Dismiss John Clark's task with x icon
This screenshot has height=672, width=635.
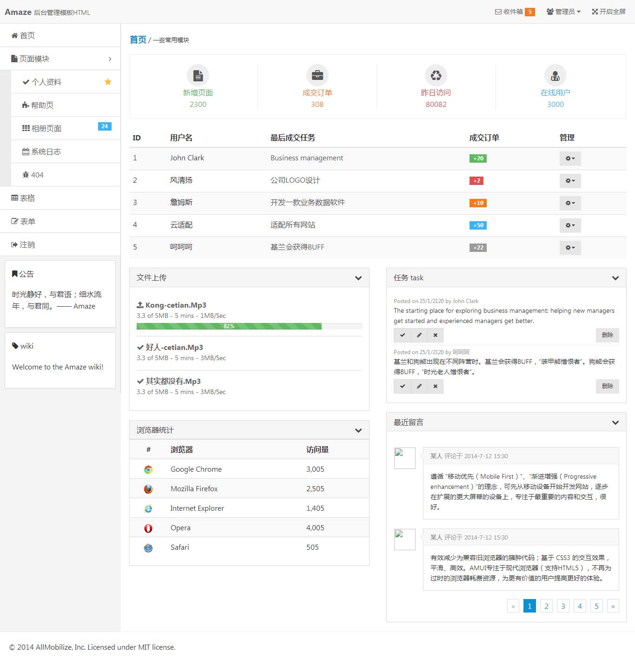click(x=436, y=335)
